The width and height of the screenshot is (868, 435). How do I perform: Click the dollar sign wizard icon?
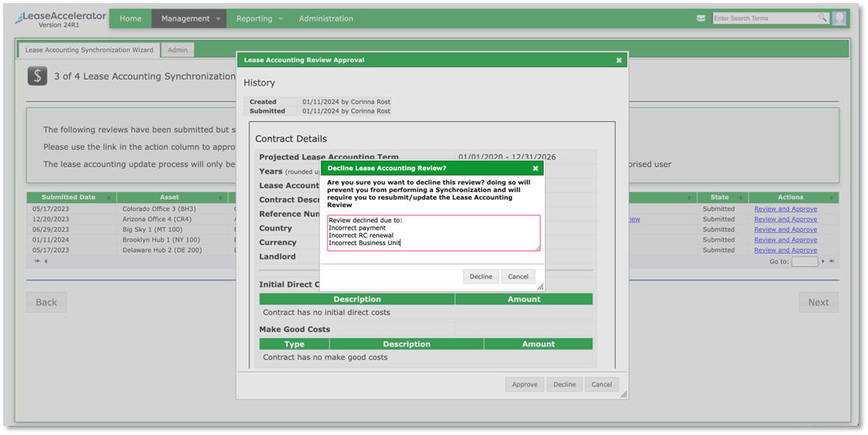tap(38, 76)
